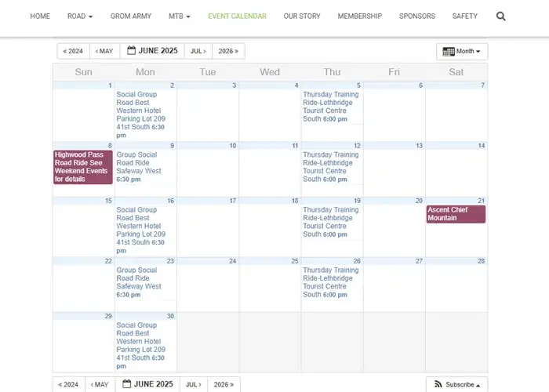Click calendar icon beside top JUNE 2025

coord(131,50)
